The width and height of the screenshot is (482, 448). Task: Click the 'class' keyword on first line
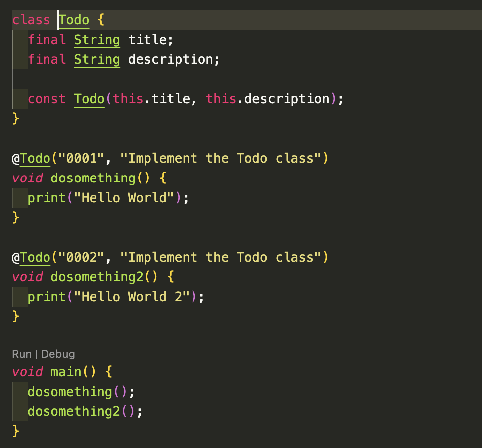coord(31,20)
